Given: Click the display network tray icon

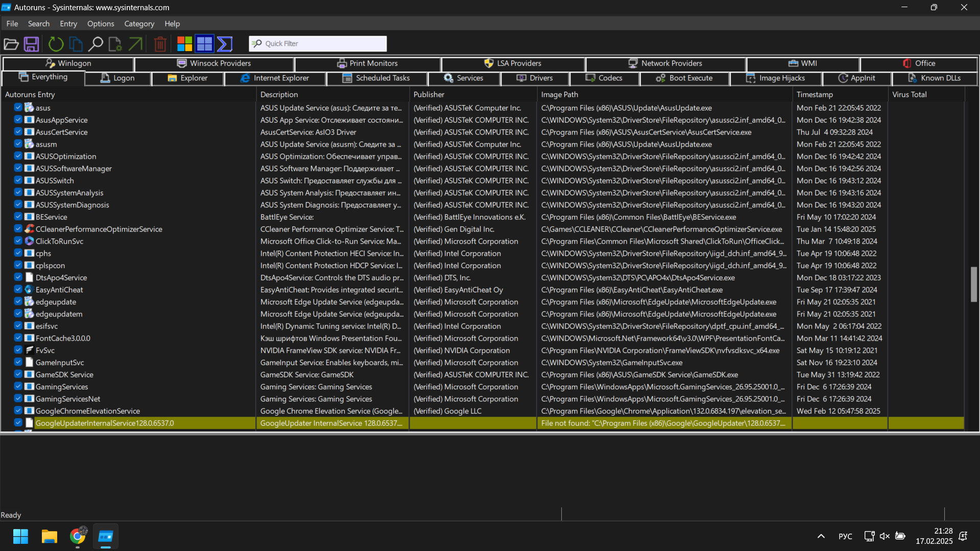Looking at the screenshot, I should (869, 536).
